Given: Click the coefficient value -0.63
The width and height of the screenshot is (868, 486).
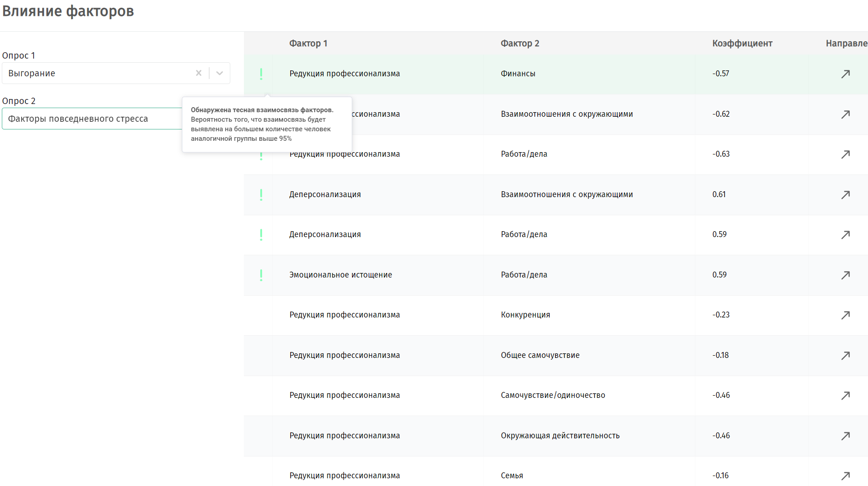Looking at the screenshot, I should (721, 154).
